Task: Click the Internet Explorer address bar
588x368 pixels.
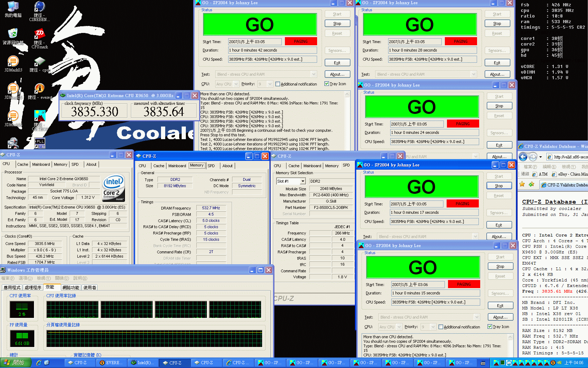Action: point(568,157)
